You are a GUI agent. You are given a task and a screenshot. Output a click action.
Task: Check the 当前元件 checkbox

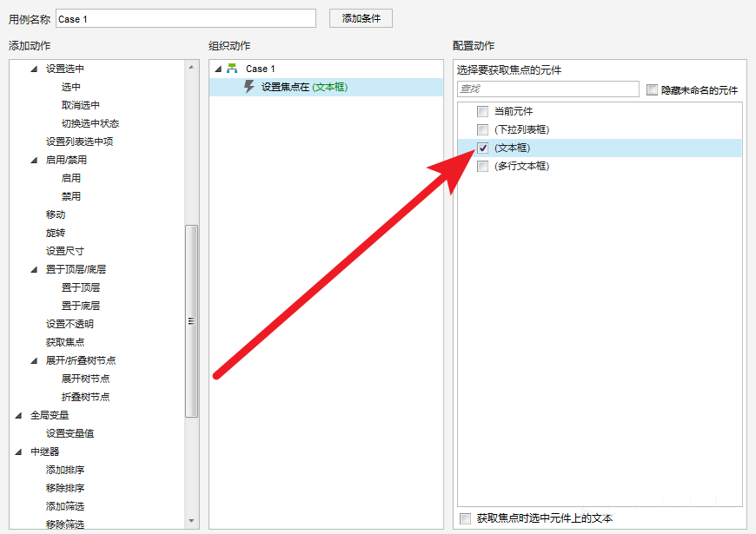[x=483, y=111]
